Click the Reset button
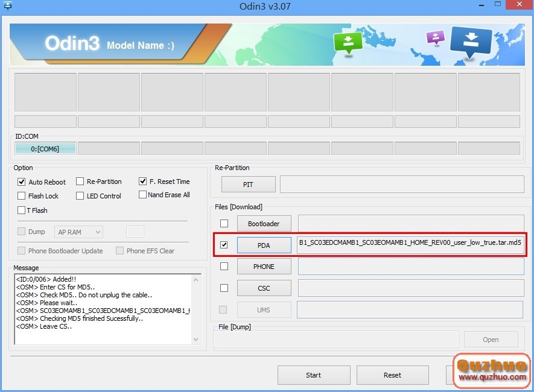 click(392, 375)
